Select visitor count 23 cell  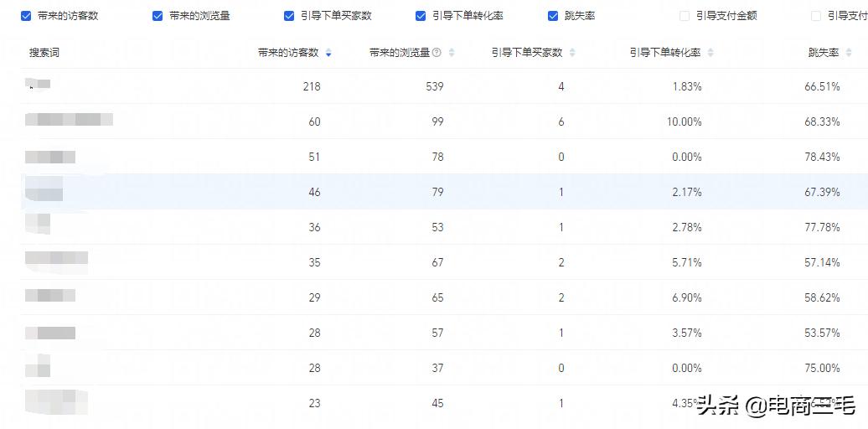click(x=314, y=404)
